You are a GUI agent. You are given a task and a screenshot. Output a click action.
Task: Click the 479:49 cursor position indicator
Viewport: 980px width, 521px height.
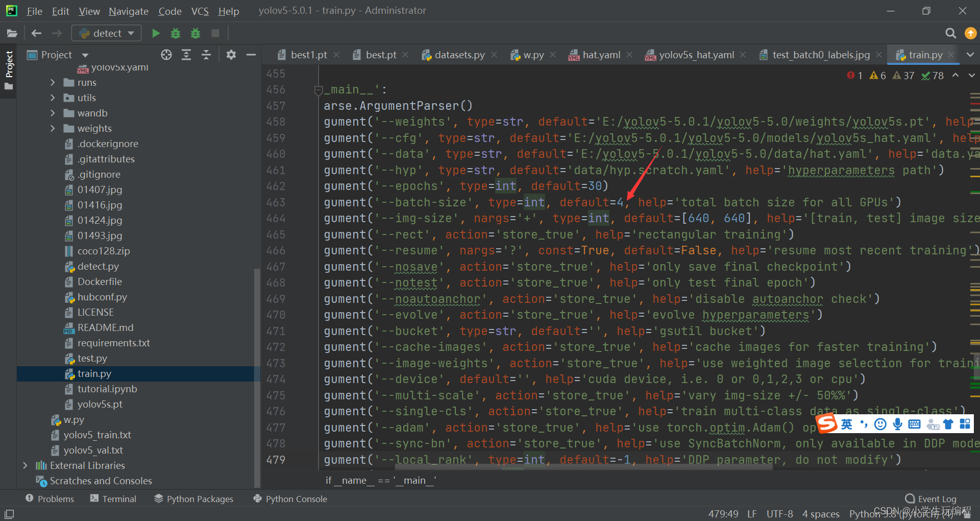(x=723, y=514)
